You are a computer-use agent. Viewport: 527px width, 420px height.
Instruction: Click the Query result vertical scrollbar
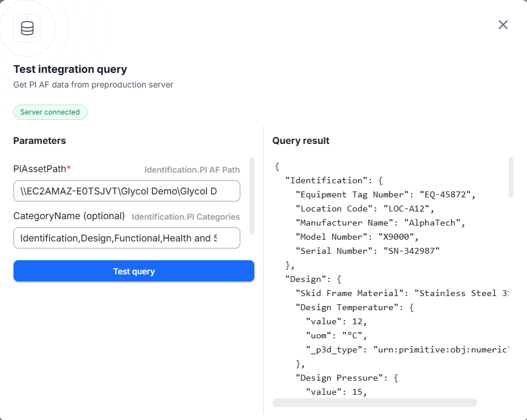tap(511, 177)
